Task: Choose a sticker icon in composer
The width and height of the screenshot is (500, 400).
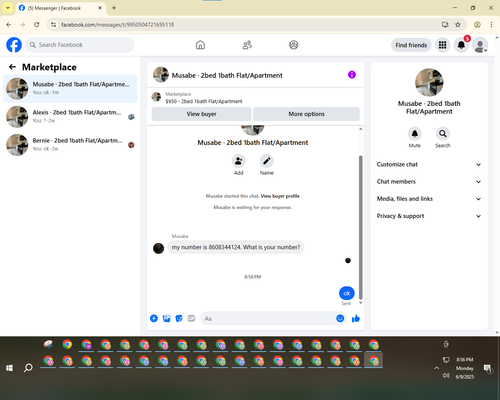Action: [x=179, y=318]
